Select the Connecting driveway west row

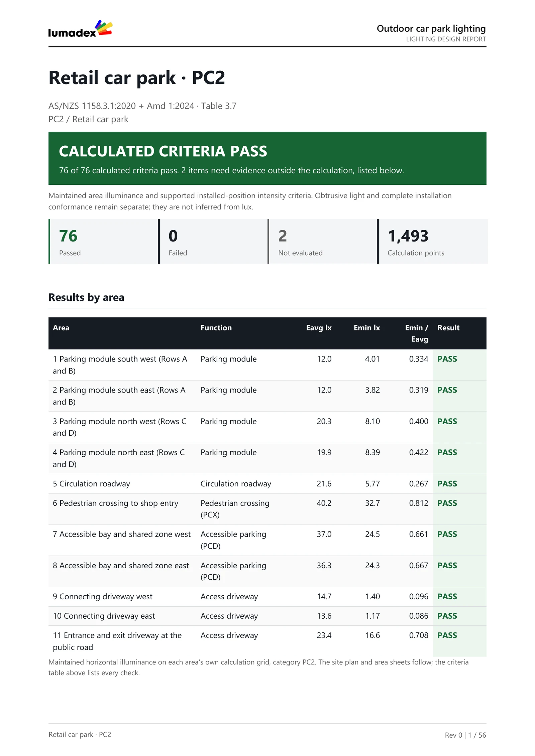[267, 597]
